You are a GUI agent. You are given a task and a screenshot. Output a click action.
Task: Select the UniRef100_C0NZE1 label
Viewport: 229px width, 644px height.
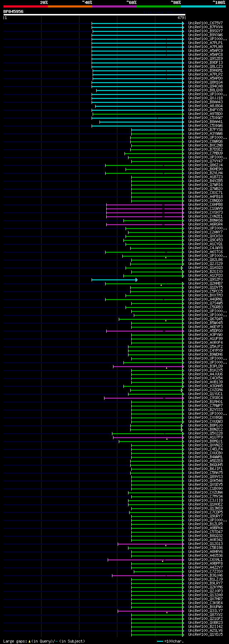pos(205,217)
